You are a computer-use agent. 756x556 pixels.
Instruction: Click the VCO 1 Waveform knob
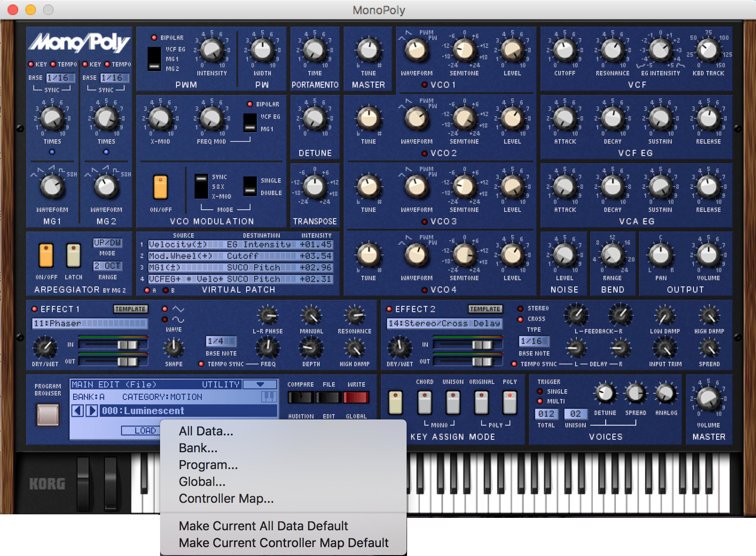416,51
